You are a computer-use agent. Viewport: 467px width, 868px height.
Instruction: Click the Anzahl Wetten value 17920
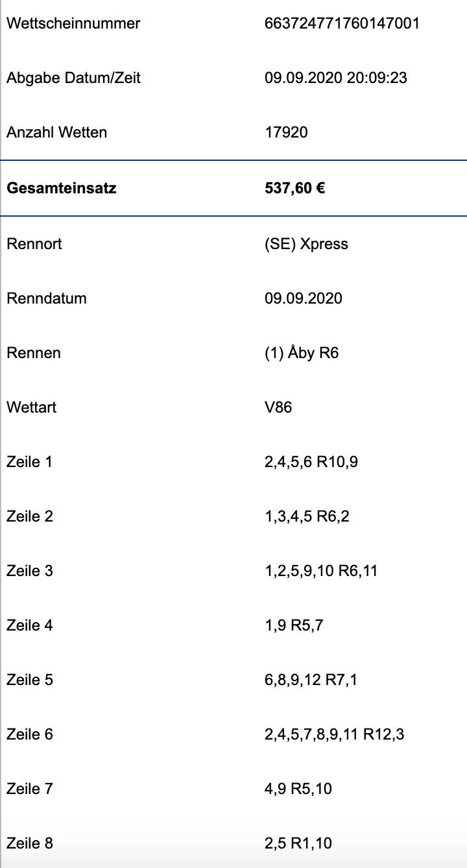pos(287,132)
